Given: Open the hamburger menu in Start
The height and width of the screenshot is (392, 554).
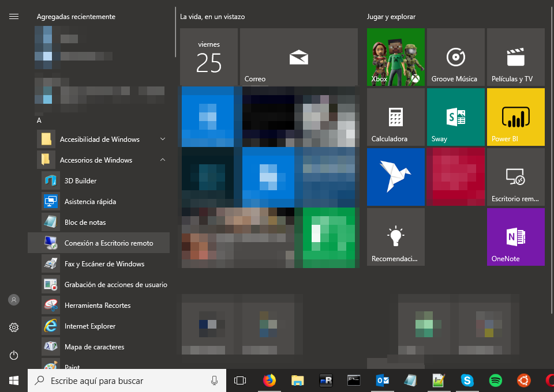Looking at the screenshot, I should pos(14,17).
